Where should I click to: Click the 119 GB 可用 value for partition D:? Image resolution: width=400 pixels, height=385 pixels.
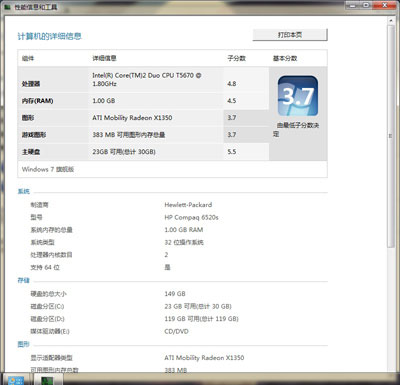[201, 319]
